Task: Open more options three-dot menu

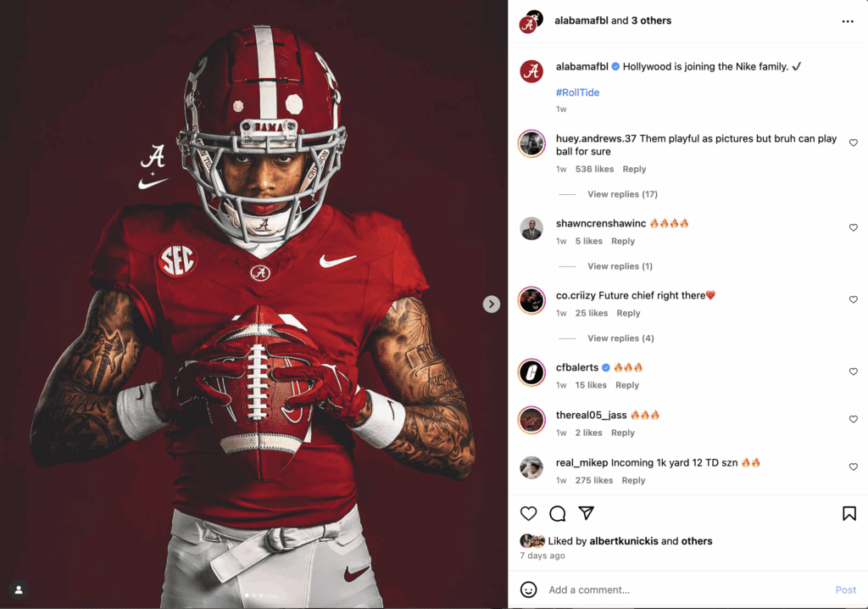Action: [x=848, y=21]
